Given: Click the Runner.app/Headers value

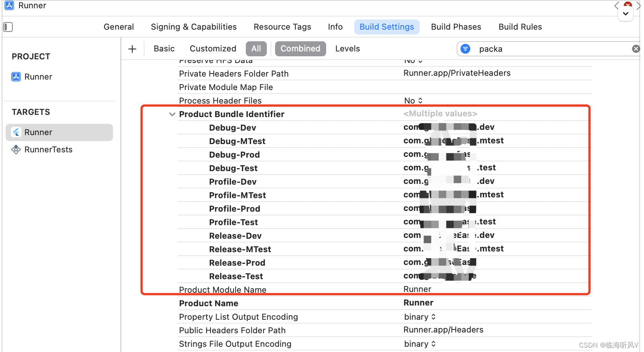Looking at the screenshot, I should [x=443, y=330].
